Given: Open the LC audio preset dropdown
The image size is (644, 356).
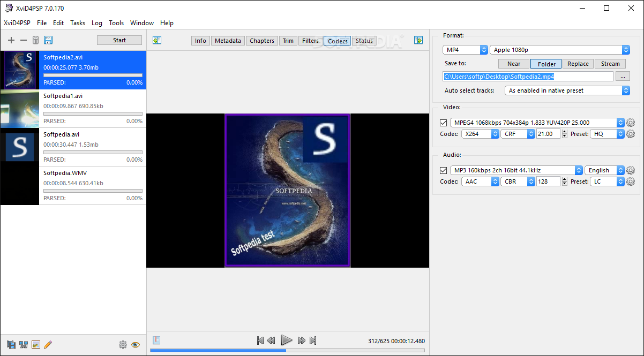Looking at the screenshot, I should [608, 181].
